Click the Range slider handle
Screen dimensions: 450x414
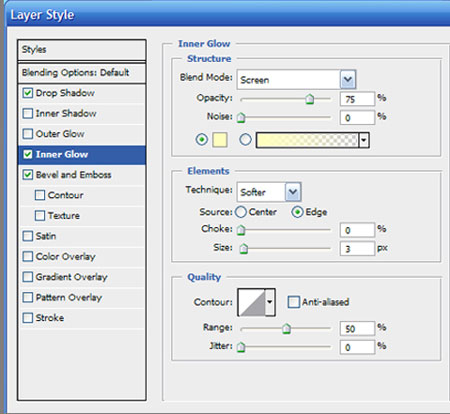(x=286, y=329)
